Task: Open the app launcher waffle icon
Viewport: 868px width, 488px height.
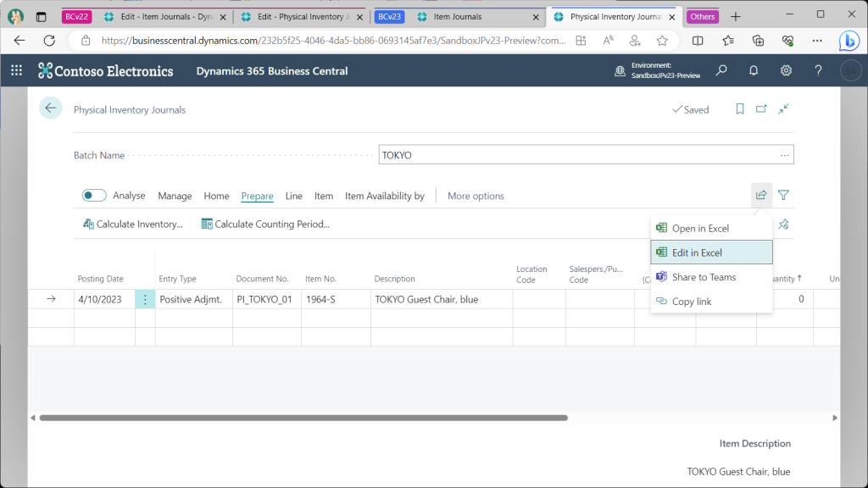Action: point(17,71)
